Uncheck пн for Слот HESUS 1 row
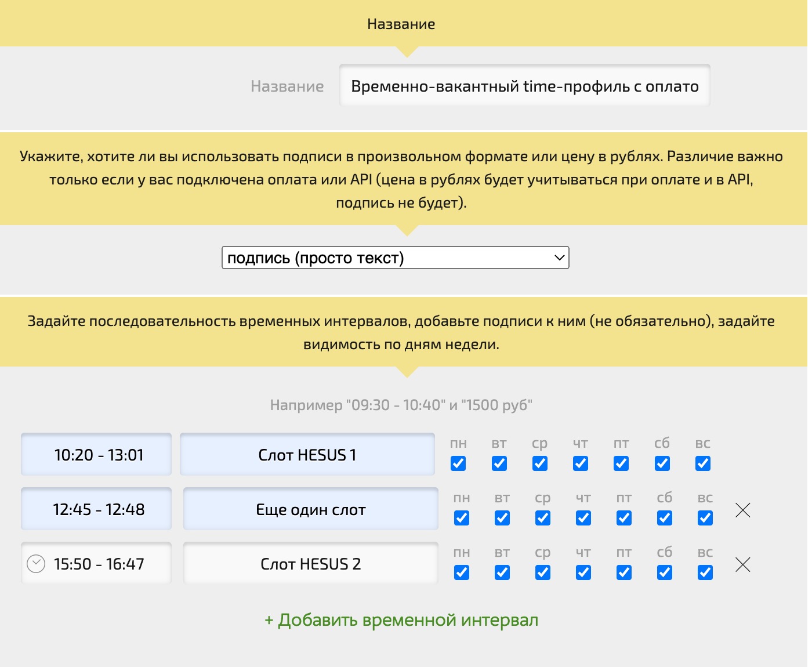This screenshot has width=812, height=667. click(458, 463)
